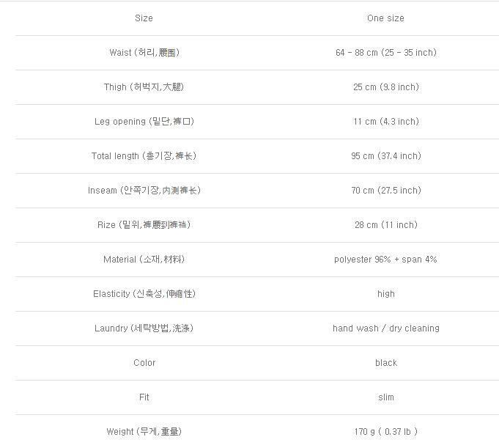Click the waist measurement 64 - 88 cm

(x=385, y=53)
